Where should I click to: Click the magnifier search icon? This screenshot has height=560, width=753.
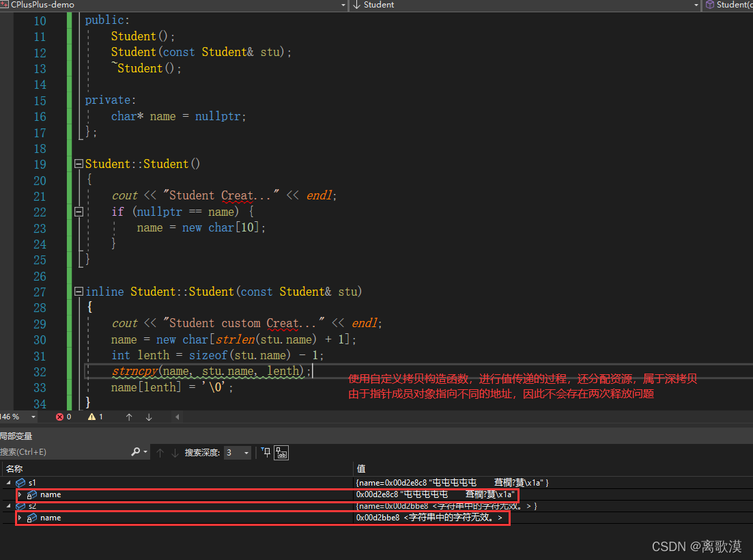click(x=135, y=452)
